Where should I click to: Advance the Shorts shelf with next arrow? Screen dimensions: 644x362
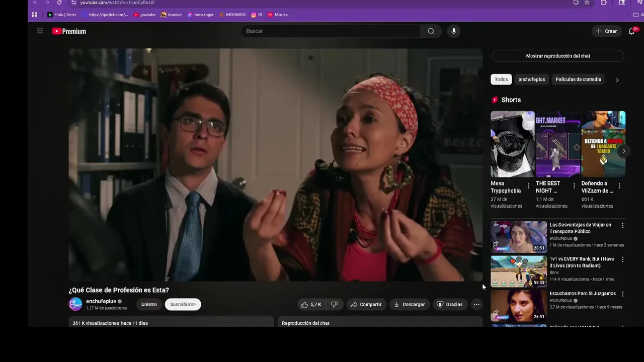[x=624, y=151]
